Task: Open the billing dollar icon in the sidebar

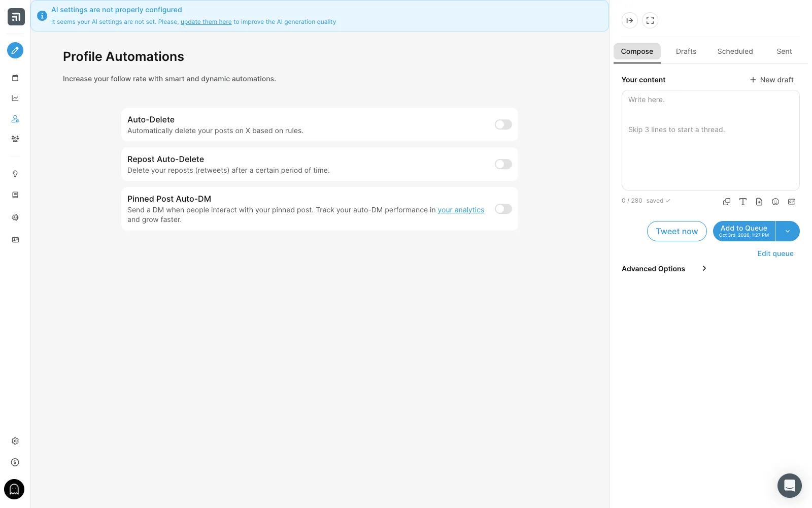Action: [15, 462]
